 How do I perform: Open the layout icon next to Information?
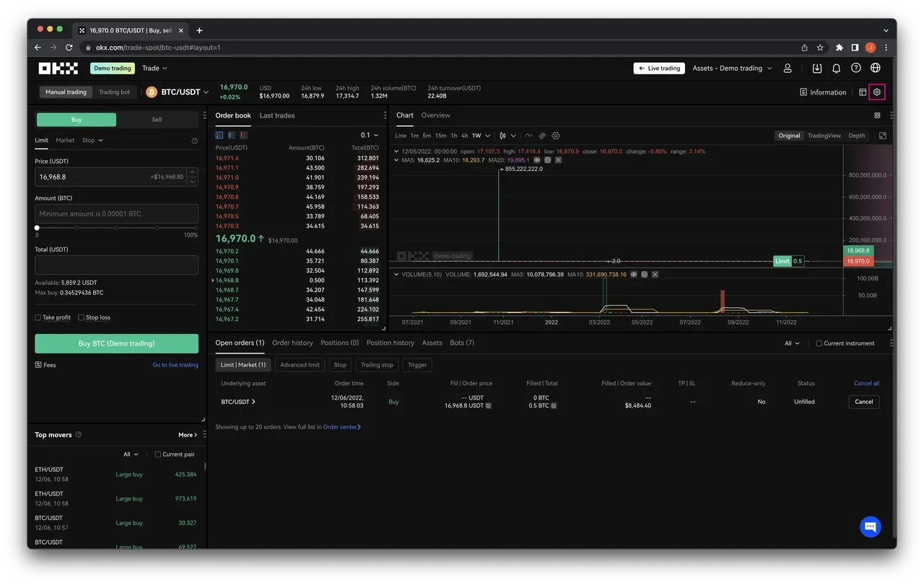[x=863, y=92]
